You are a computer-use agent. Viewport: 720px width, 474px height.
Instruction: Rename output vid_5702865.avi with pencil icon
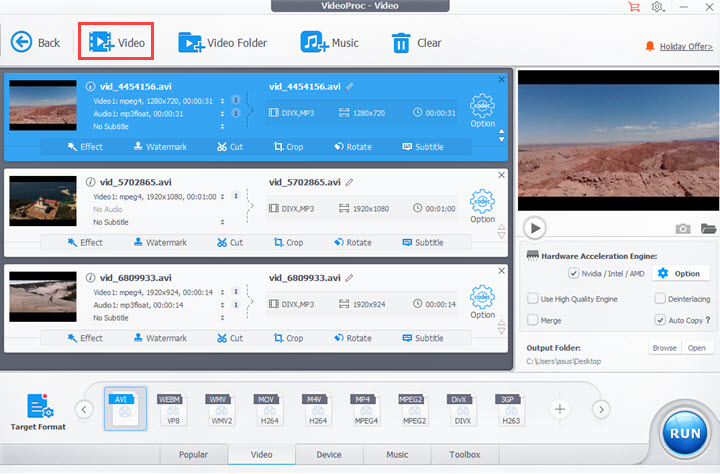[x=349, y=182]
